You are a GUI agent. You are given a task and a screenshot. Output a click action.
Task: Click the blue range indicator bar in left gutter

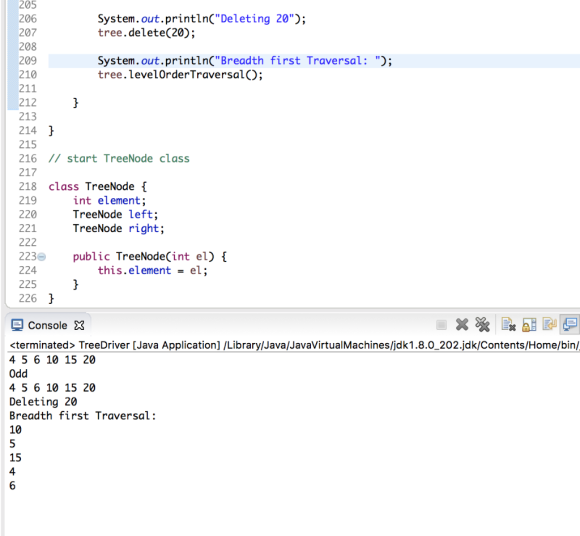click(x=13, y=55)
